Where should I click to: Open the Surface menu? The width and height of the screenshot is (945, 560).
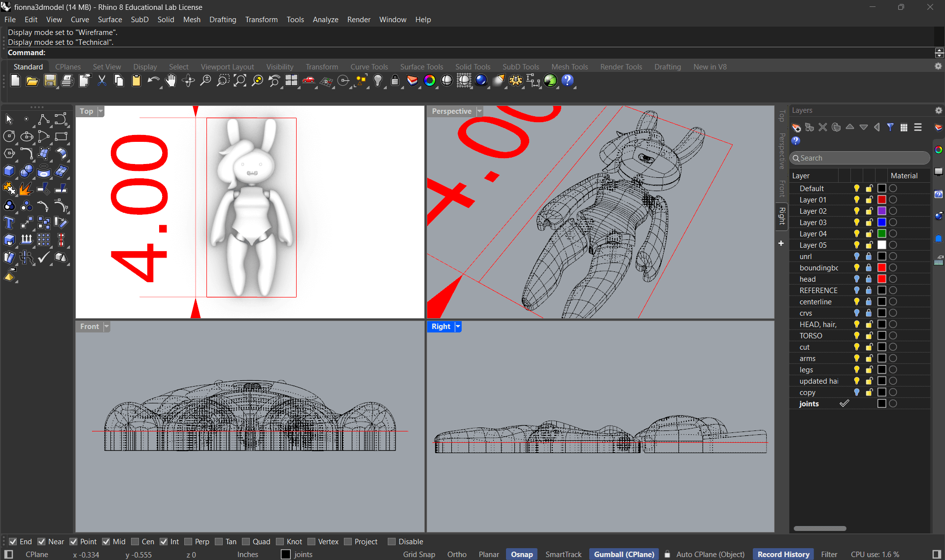tap(109, 20)
